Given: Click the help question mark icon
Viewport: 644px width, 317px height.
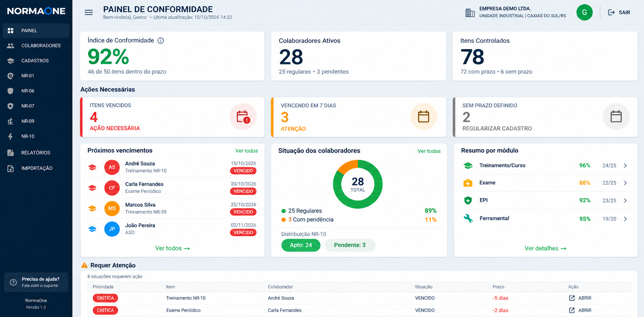Looking at the screenshot, I should click(x=13, y=282).
